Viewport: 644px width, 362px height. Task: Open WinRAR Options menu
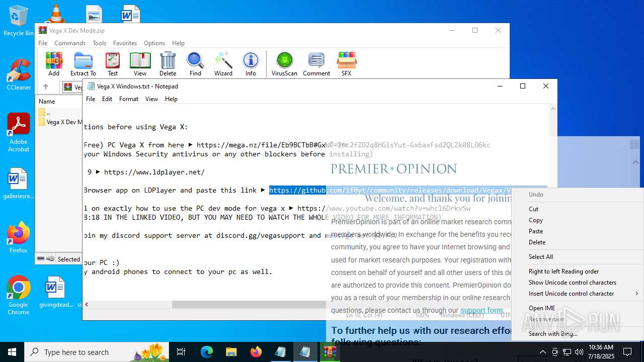[x=154, y=43]
